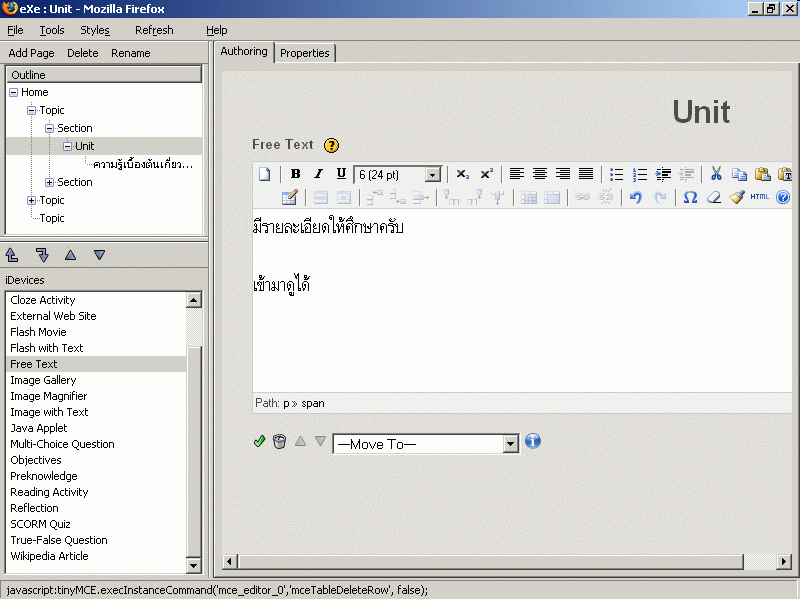800x600 pixels.
Task: Open the Tools menu
Action: point(52,31)
